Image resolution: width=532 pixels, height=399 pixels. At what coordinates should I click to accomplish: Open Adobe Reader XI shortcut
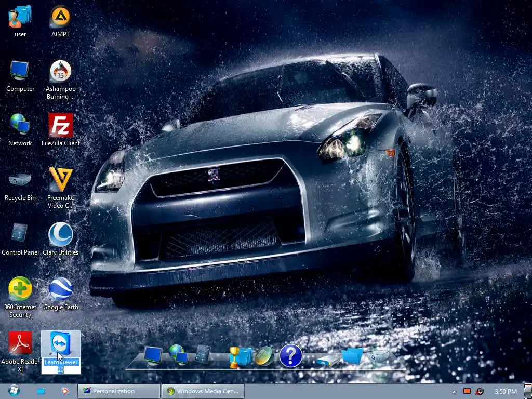pyautogui.click(x=20, y=352)
